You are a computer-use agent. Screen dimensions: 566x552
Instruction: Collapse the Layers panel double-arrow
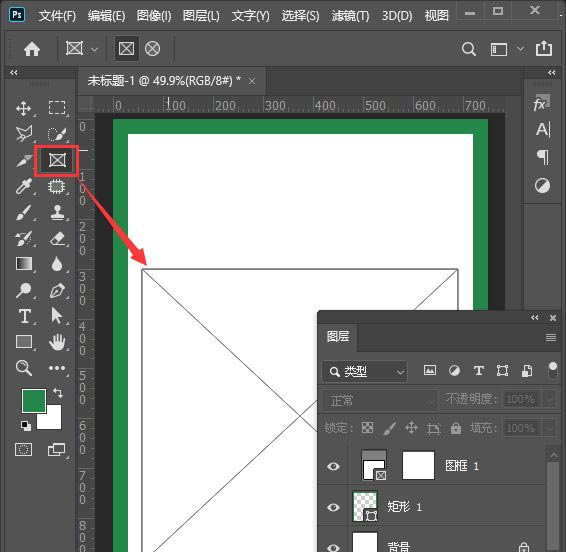(x=535, y=317)
